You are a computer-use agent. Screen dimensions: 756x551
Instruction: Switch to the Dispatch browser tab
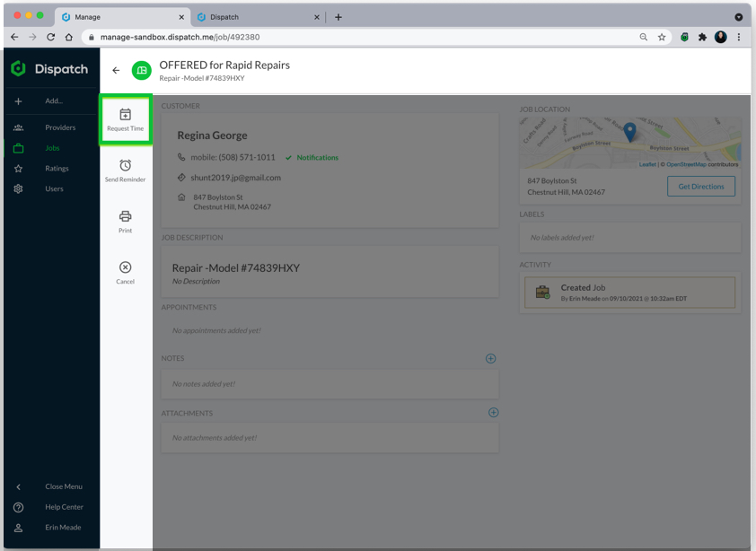coord(256,17)
